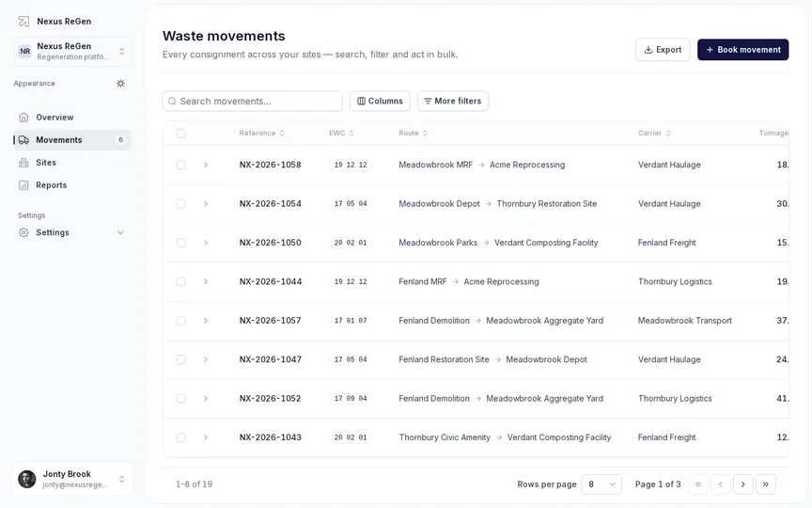
Task: Click the Nexus ReGen logo icon
Action: (23, 22)
